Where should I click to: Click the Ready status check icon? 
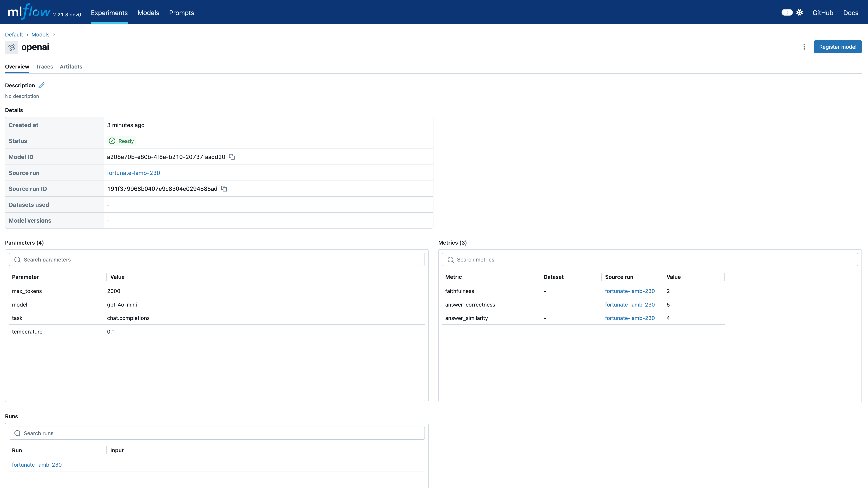click(x=112, y=141)
